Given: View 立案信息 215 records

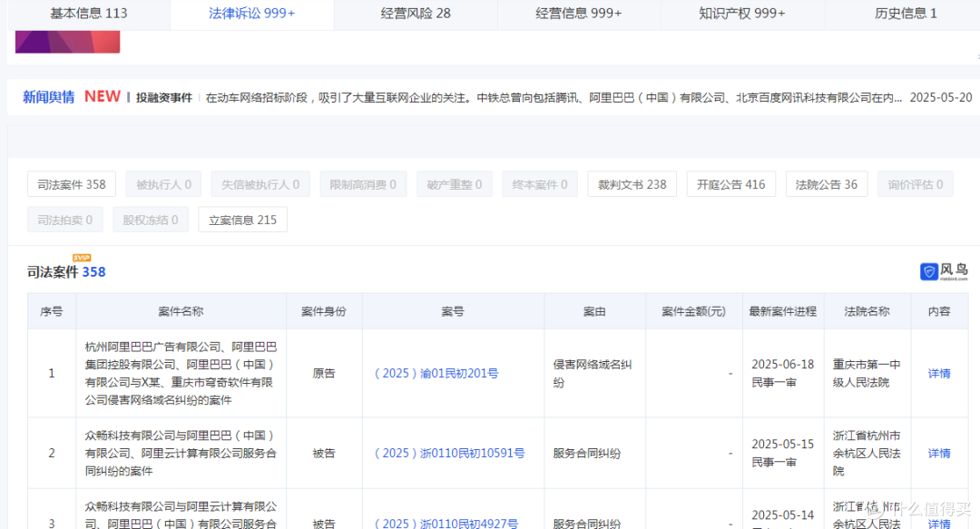Looking at the screenshot, I should pos(242,220).
